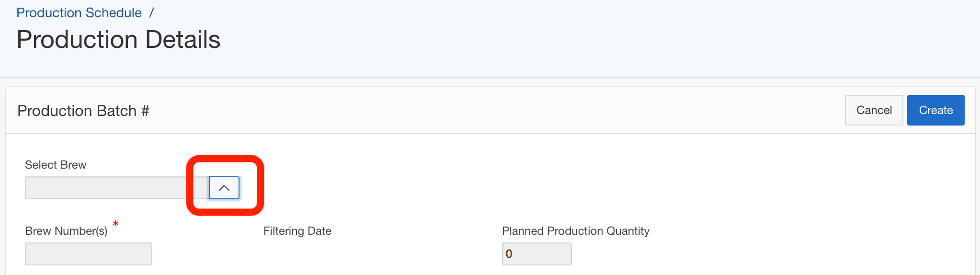Click the Production Batch # region title
This screenshot has width=980, height=275.
(83, 111)
